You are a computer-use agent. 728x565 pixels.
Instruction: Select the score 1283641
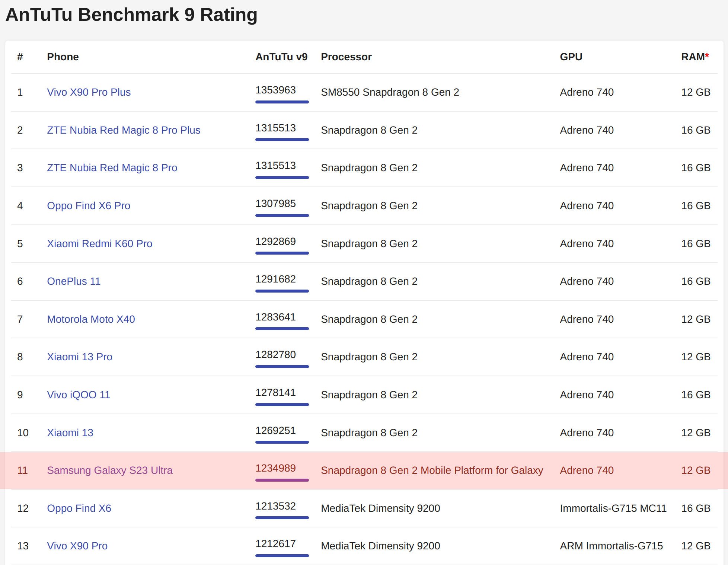point(275,317)
